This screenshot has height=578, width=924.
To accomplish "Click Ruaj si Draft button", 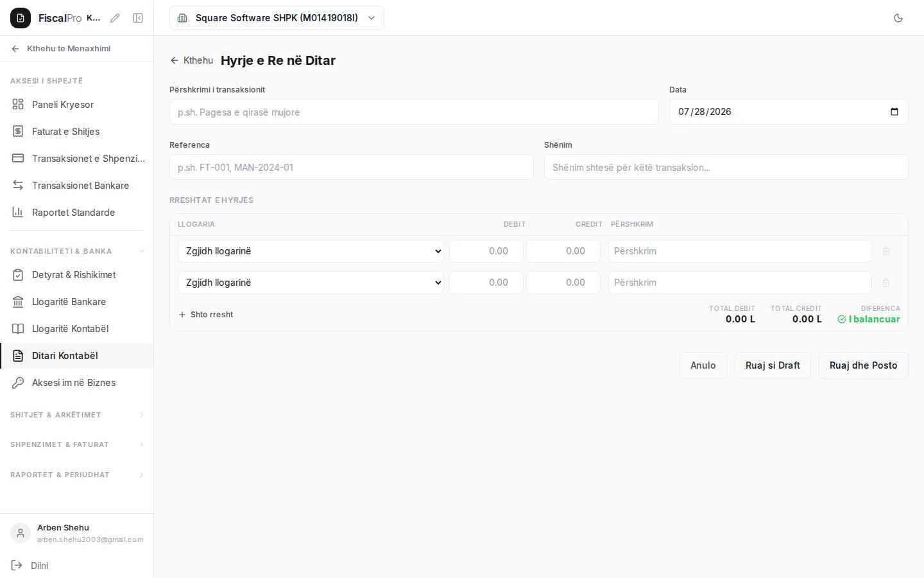I will (x=773, y=365).
